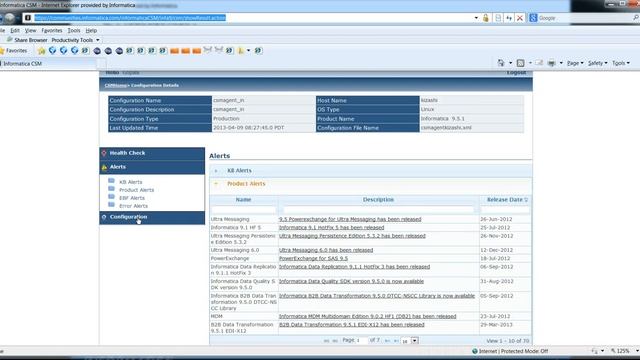Open the Page command menu
This screenshot has width=640, height=360.
coord(575,63)
